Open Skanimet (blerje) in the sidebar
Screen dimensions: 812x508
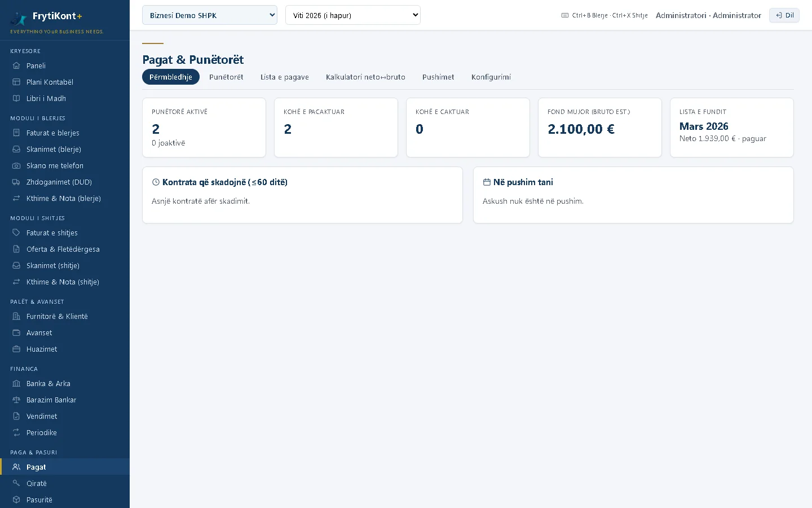pyautogui.click(x=65, y=149)
